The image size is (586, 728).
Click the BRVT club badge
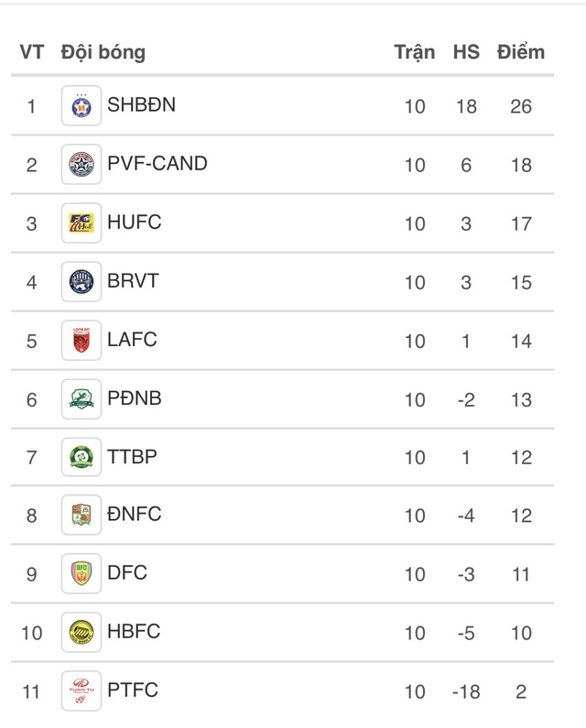pyautogui.click(x=81, y=282)
